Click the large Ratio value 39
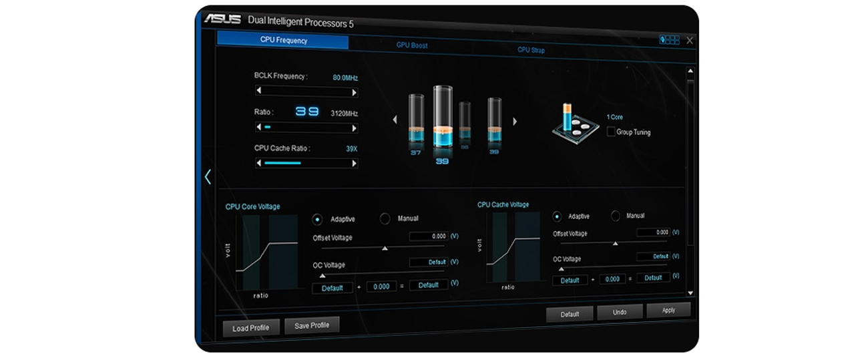 (x=308, y=112)
